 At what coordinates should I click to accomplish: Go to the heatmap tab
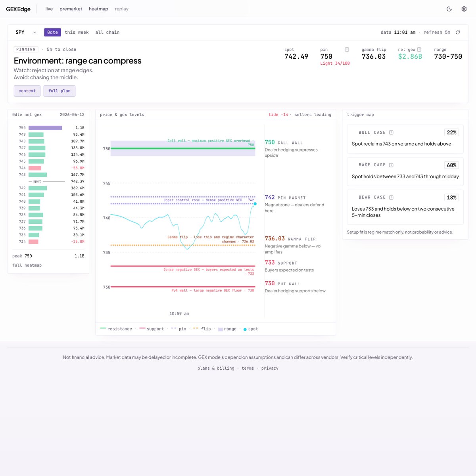[x=98, y=9]
